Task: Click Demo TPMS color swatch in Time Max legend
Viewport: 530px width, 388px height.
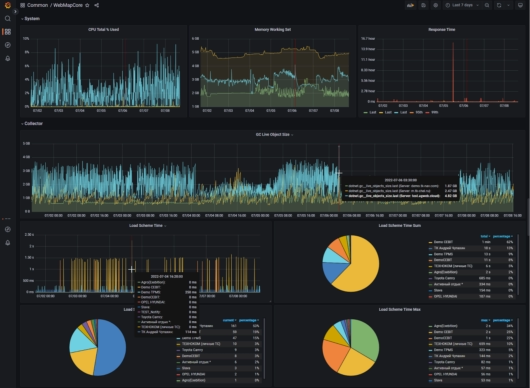Action: pos(430,350)
